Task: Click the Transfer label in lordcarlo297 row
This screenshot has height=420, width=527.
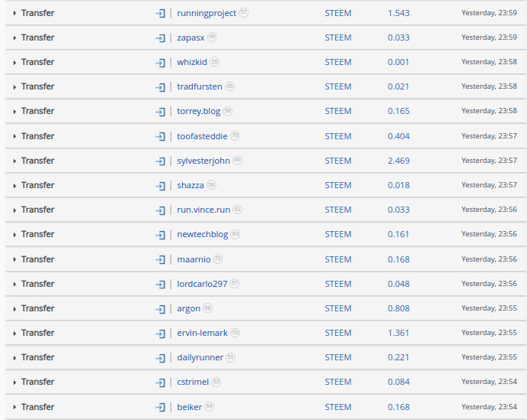Action: click(37, 284)
